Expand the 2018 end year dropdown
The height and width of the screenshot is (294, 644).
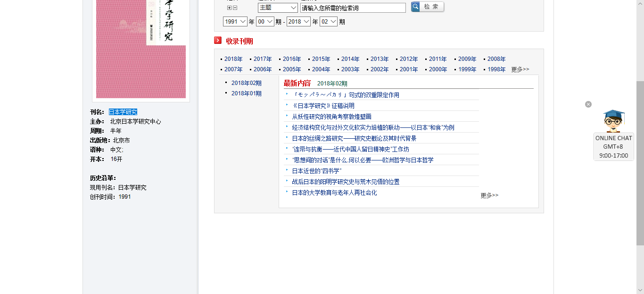pos(298,22)
